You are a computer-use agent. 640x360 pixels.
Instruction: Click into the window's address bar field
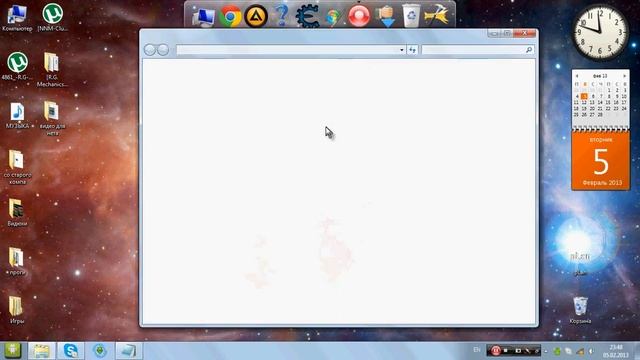pos(288,50)
